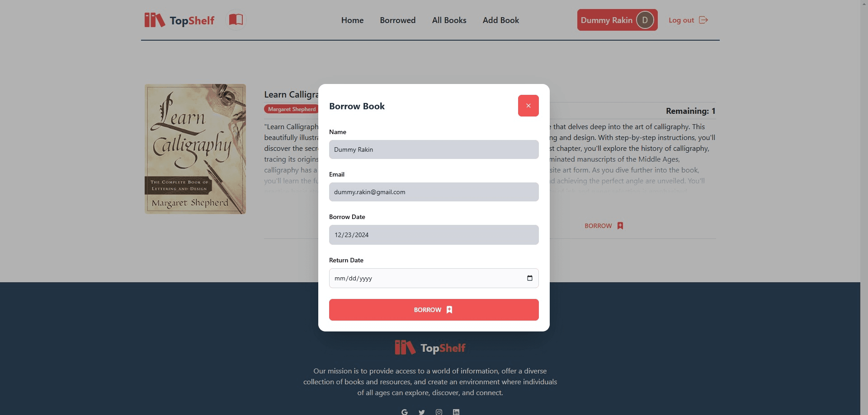Close the Borrow Book dialog
The height and width of the screenshot is (415, 868).
click(528, 106)
